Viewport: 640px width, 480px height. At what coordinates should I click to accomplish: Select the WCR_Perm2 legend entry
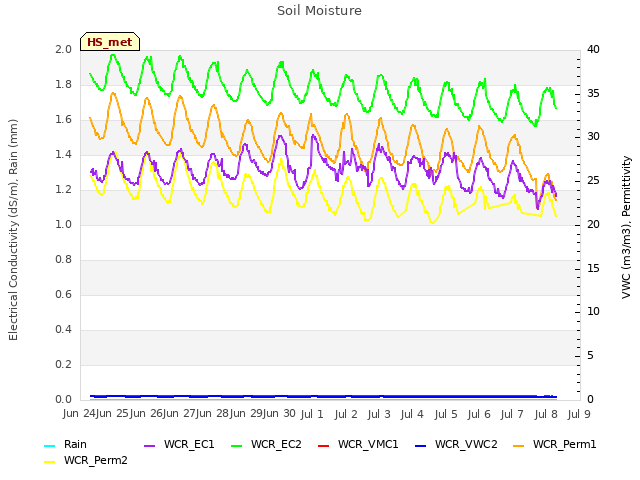[86, 460]
